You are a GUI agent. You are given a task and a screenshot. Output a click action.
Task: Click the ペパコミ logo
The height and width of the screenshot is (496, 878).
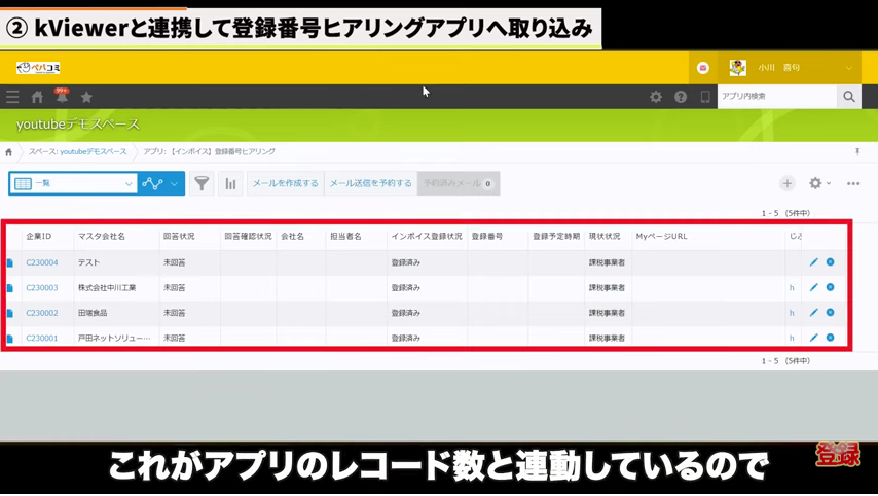click(38, 68)
